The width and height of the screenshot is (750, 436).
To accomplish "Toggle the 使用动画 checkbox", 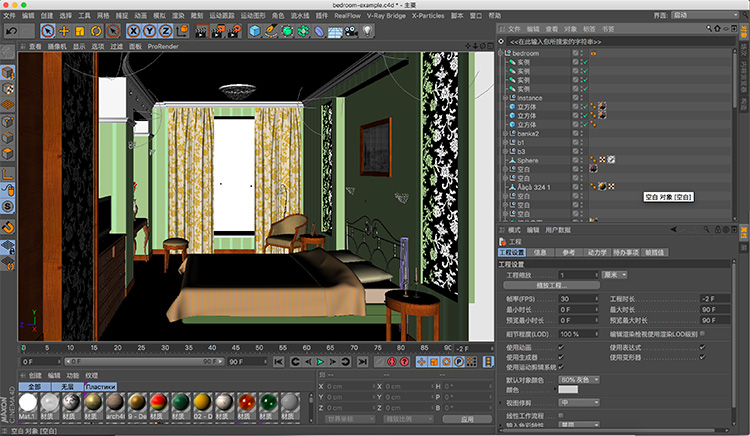I will [x=561, y=348].
